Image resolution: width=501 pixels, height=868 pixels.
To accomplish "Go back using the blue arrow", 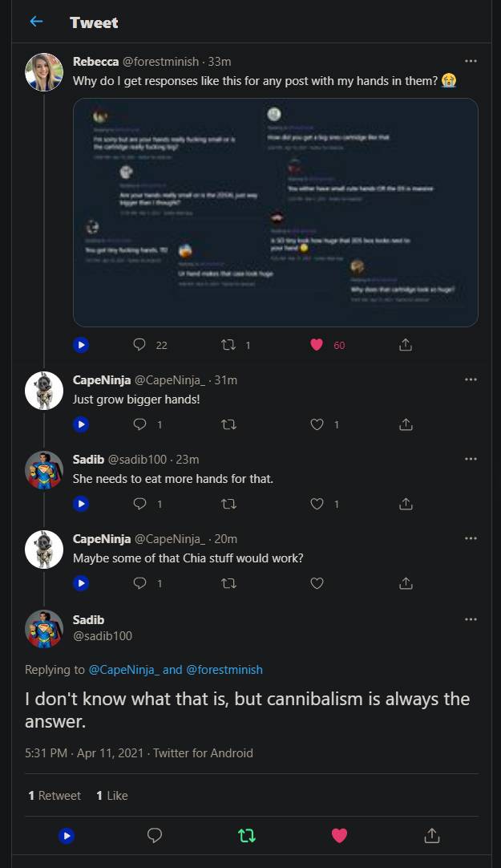I will click(x=36, y=22).
